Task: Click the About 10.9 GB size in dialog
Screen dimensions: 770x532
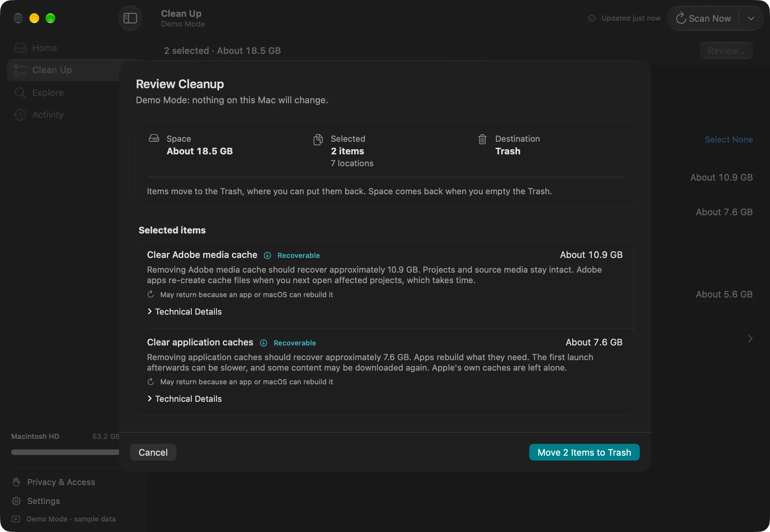Action: [591, 255]
